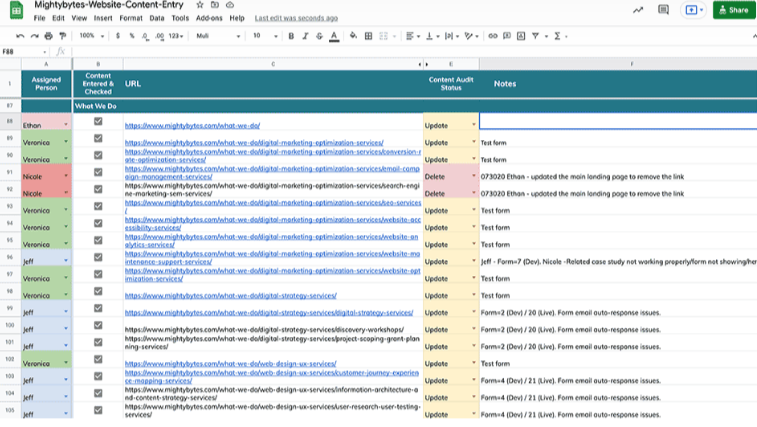
Task: Open the Multi font dropdown
Action: (x=215, y=36)
